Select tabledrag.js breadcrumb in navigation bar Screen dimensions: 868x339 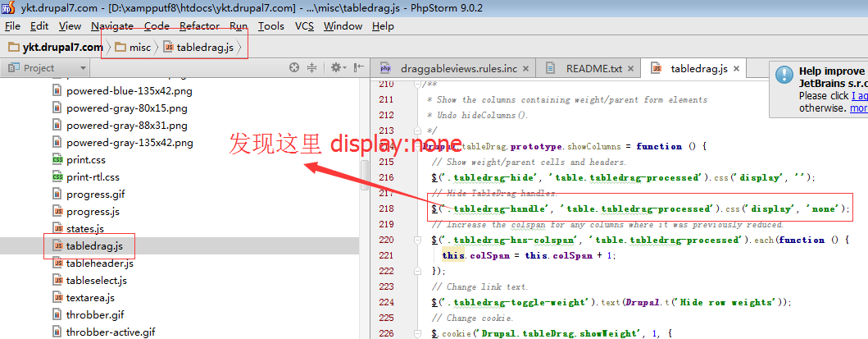199,47
